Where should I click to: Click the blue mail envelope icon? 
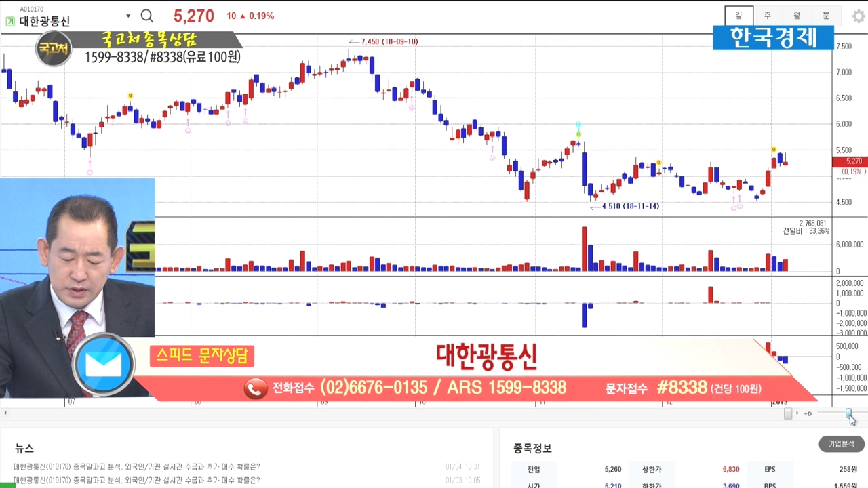(104, 365)
